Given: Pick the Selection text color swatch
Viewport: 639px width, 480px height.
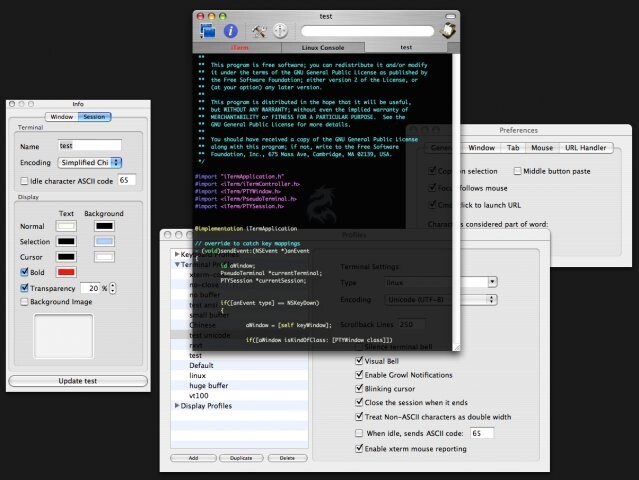Looking at the screenshot, I should click(66, 242).
